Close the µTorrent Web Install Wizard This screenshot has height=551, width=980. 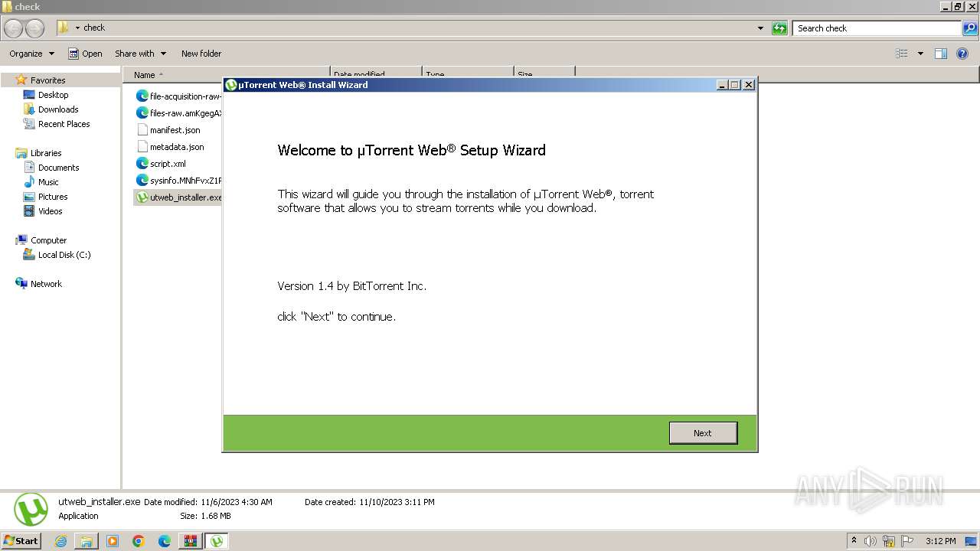(749, 85)
